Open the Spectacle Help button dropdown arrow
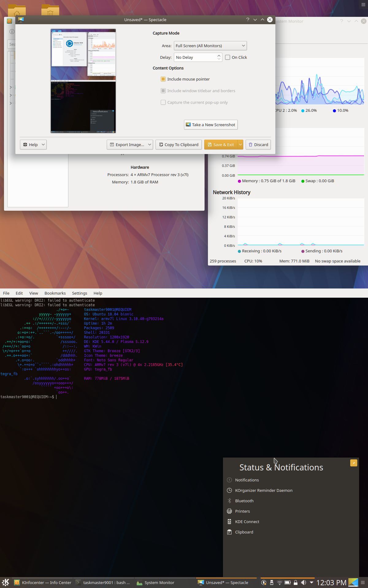This screenshot has height=588, width=368. [43, 145]
